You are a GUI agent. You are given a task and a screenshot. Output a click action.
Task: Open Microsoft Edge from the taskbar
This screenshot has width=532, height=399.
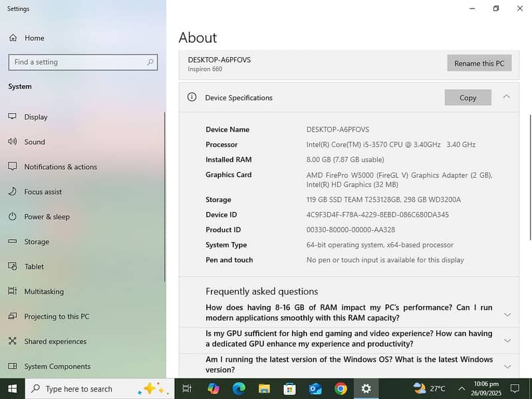click(239, 388)
